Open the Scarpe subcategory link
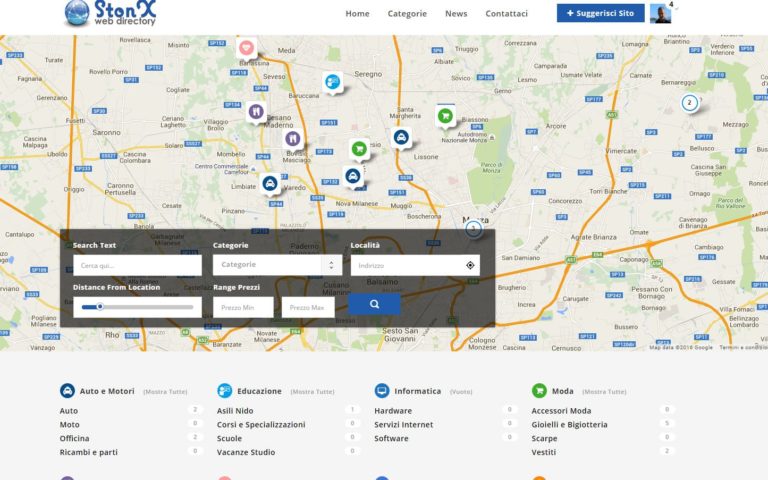768x480 pixels. [544, 438]
